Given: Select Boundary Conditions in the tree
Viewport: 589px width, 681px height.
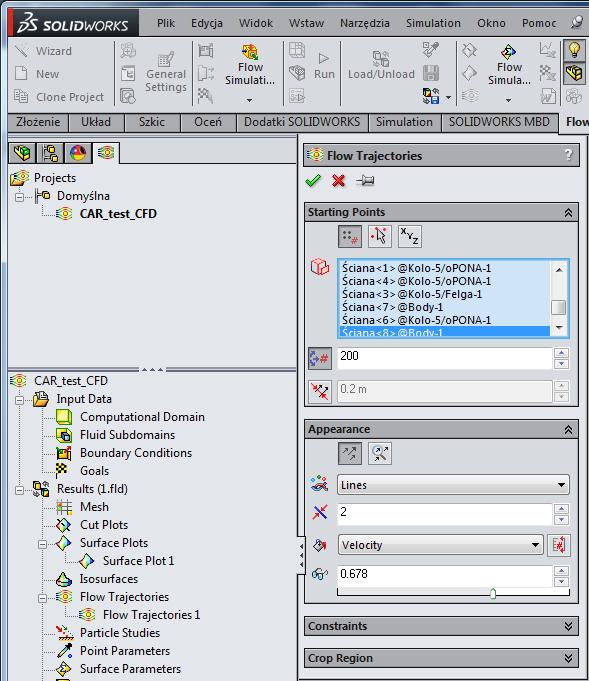Looking at the screenshot, I should pyautogui.click(x=136, y=453).
